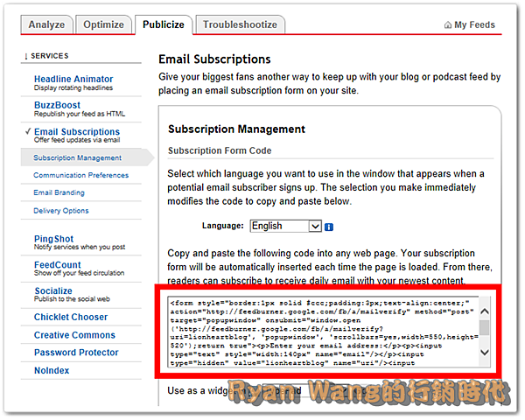Open Password Protector service
This screenshot has height=420, width=525.
point(76,353)
